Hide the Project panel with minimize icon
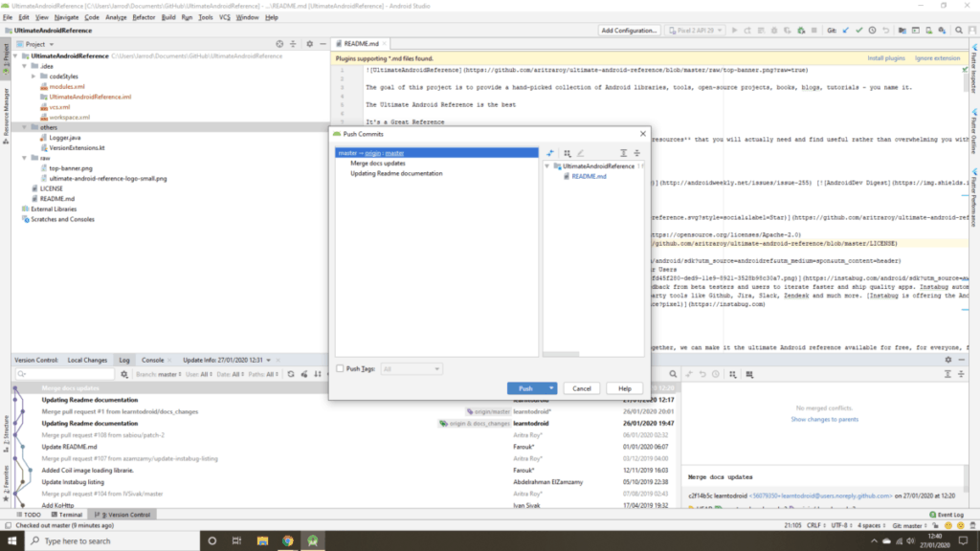This screenshot has height=551, width=980. click(x=323, y=44)
